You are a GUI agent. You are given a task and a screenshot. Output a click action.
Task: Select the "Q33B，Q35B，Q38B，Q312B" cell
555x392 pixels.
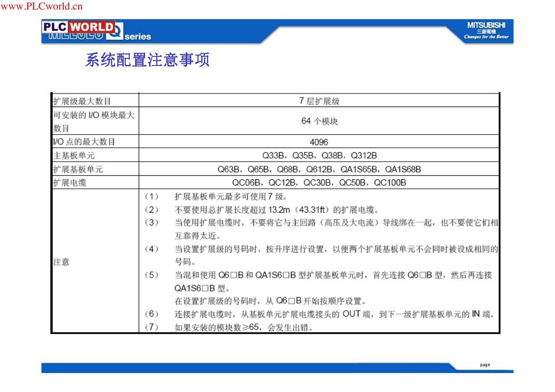coord(319,156)
